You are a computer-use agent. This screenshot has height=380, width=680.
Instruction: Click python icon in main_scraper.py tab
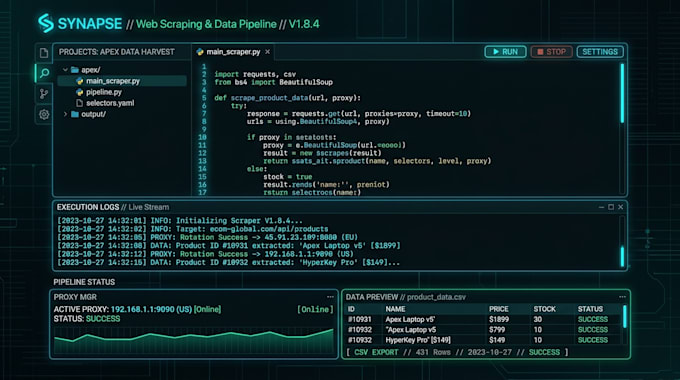point(199,52)
